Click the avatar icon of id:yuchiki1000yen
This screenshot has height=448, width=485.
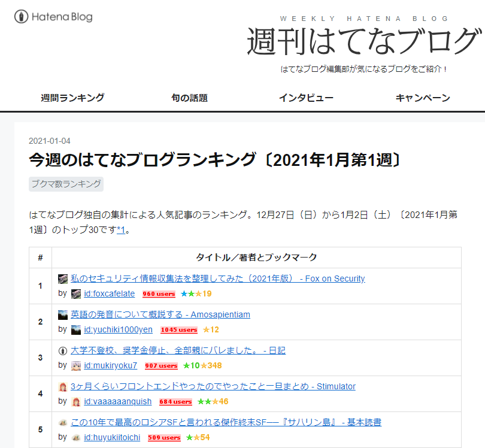tap(76, 330)
